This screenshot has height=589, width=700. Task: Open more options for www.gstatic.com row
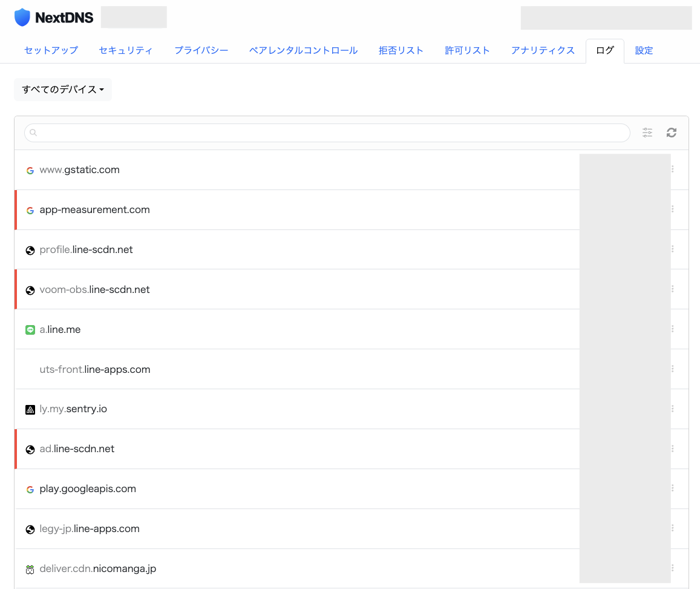(673, 169)
